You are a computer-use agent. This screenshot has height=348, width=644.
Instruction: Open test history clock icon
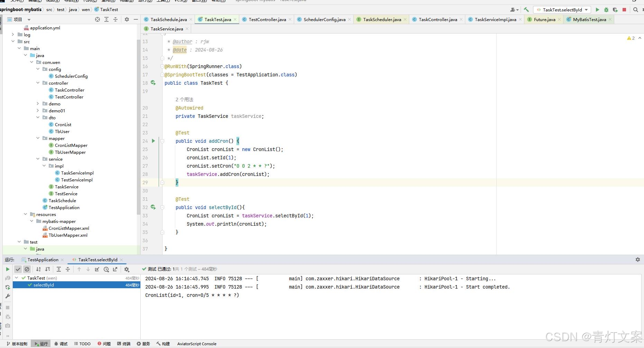[x=106, y=269]
